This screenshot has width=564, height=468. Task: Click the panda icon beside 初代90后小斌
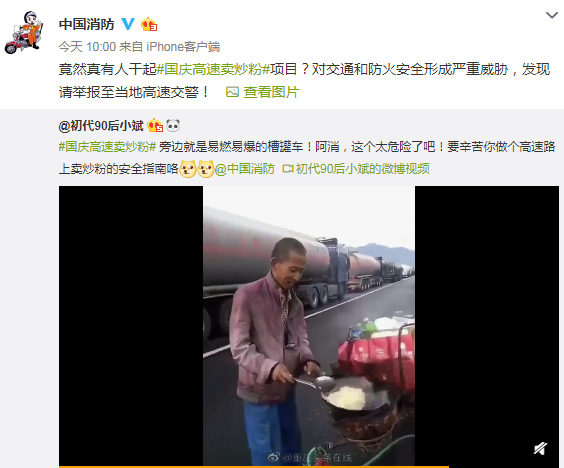pos(173,125)
